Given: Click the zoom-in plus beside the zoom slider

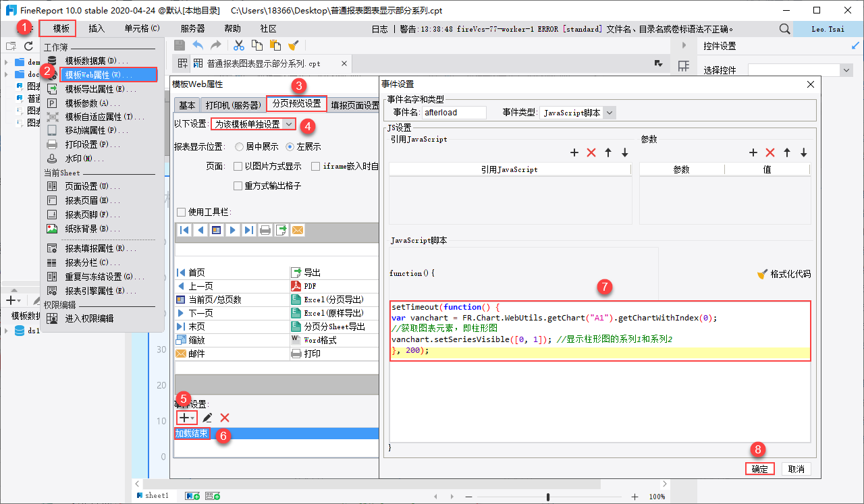Looking at the screenshot, I should point(634,497).
